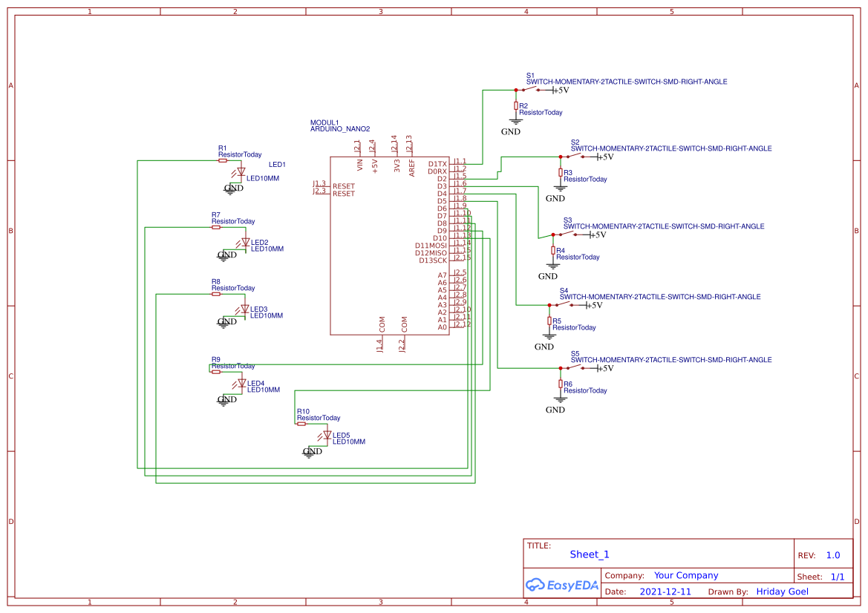The height and width of the screenshot is (613, 868).
Task: Click the Sheet_1 title text
Action: (x=589, y=554)
